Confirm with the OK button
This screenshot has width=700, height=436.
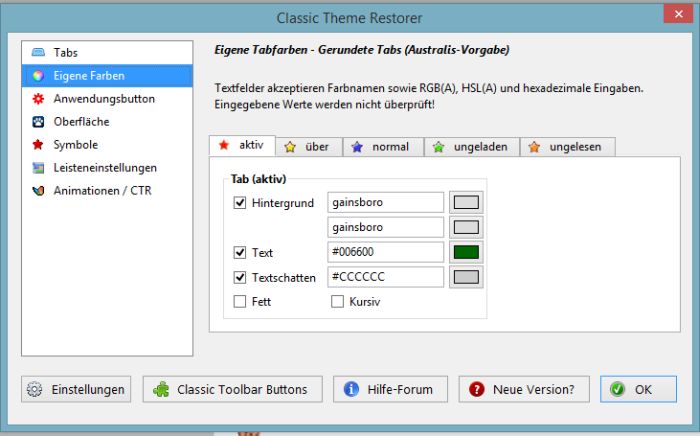(638, 389)
